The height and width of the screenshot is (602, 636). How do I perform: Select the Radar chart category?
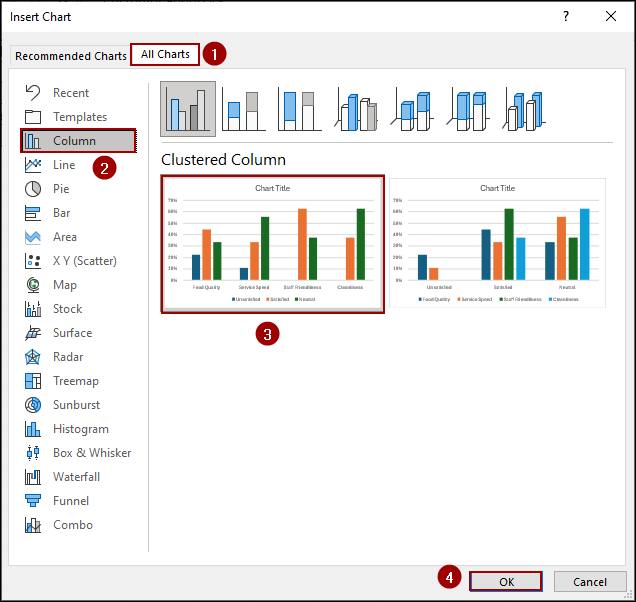point(67,357)
